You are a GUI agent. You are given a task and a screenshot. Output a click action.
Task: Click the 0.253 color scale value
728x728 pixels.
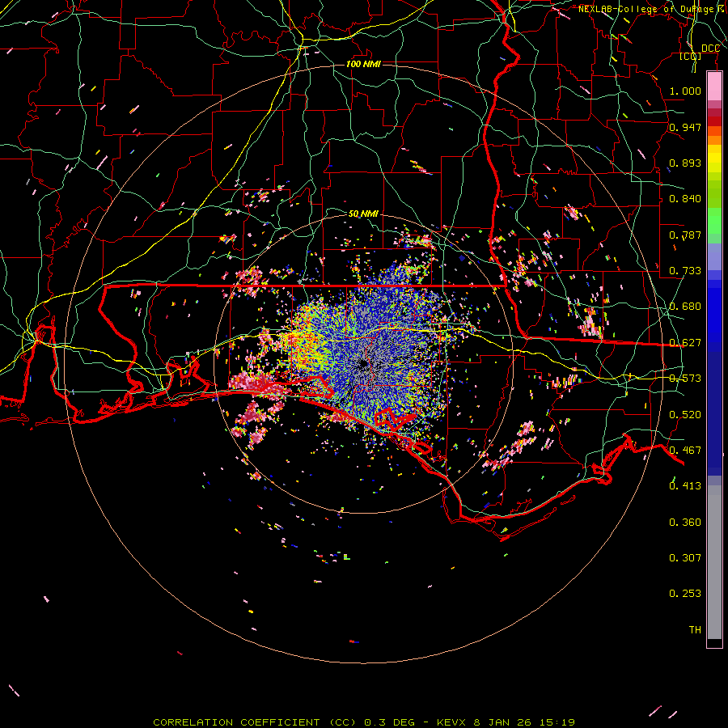click(x=685, y=594)
